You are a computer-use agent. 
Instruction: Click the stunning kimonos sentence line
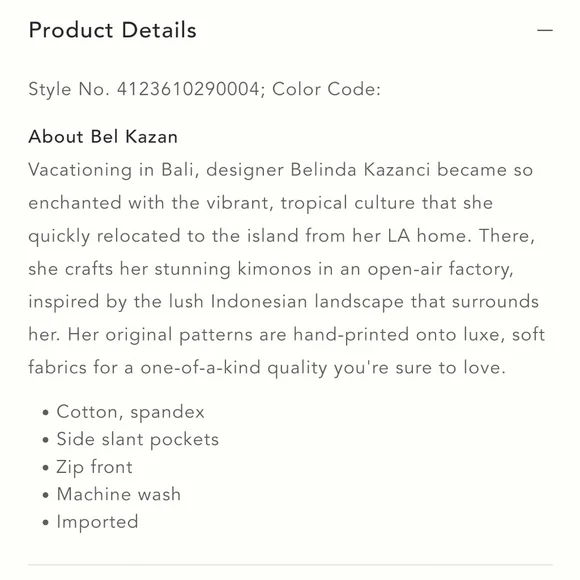(271, 269)
